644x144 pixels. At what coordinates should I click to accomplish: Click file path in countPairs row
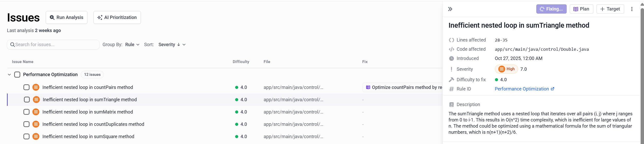click(293, 87)
